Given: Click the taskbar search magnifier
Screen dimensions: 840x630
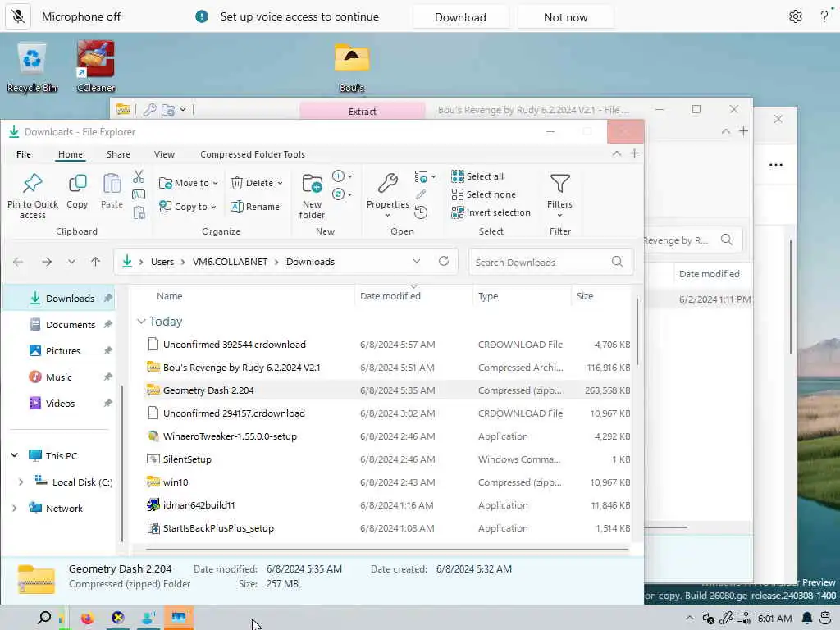Looking at the screenshot, I should tap(44, 618).
